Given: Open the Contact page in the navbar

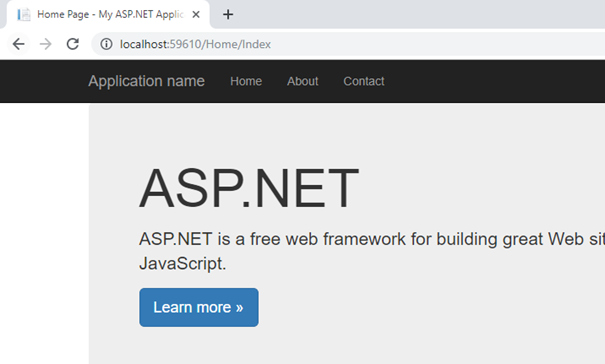Looking at the screenshot, I should click(364, 81).
